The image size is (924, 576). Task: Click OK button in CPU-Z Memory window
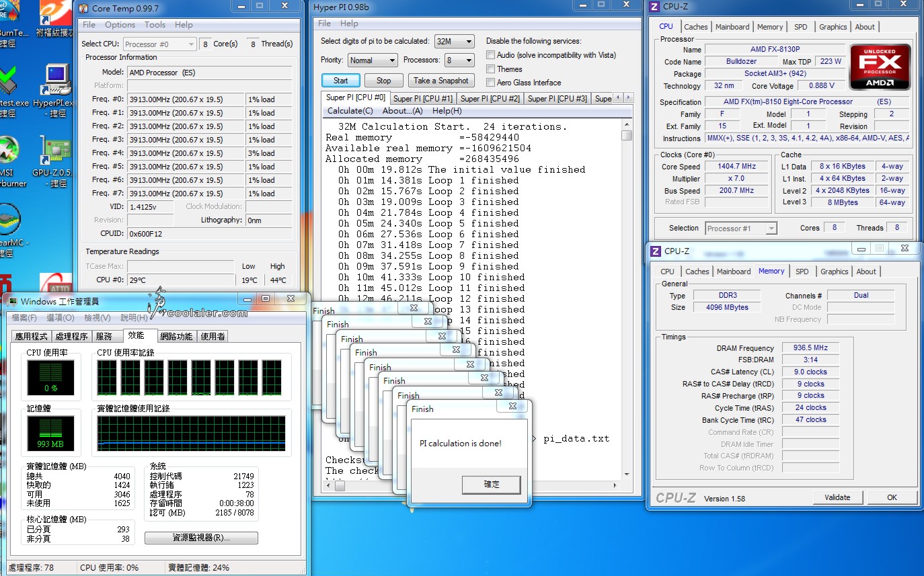(x=892, y=497)
